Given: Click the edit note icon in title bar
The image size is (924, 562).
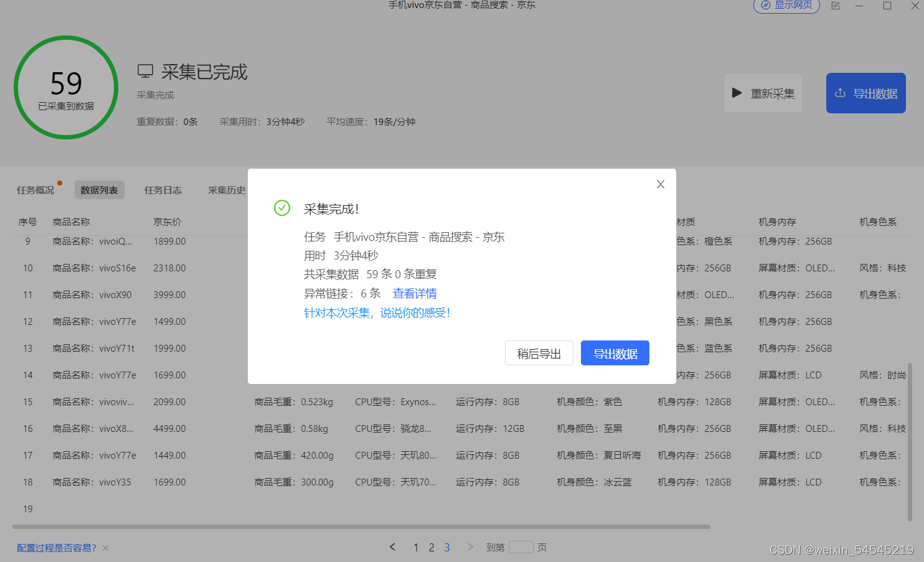Looking at the screenshot, I should point(836,6).
